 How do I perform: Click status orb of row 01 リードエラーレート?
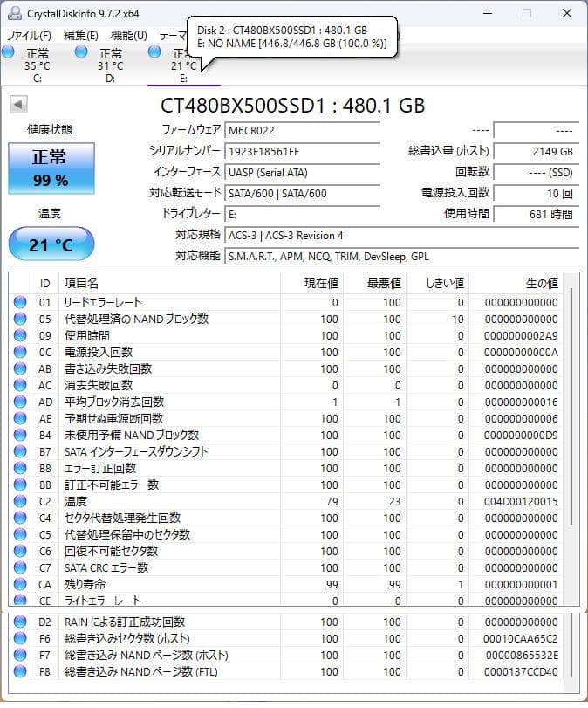[x=20, y=302]
